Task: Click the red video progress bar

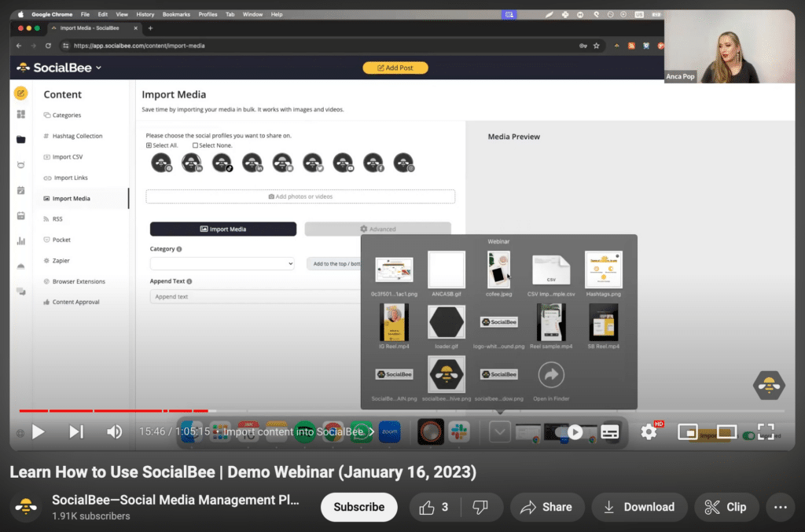Action: (114, 410)
